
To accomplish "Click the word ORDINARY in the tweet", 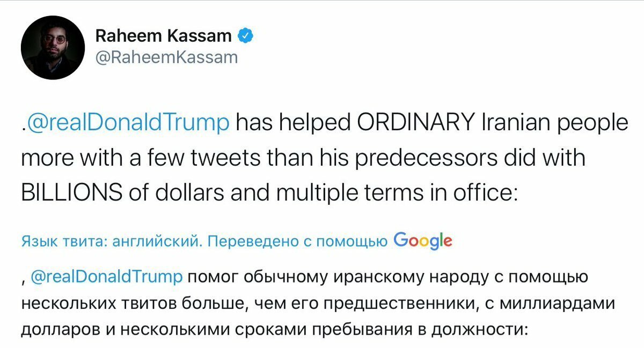I will coord(411,123).
